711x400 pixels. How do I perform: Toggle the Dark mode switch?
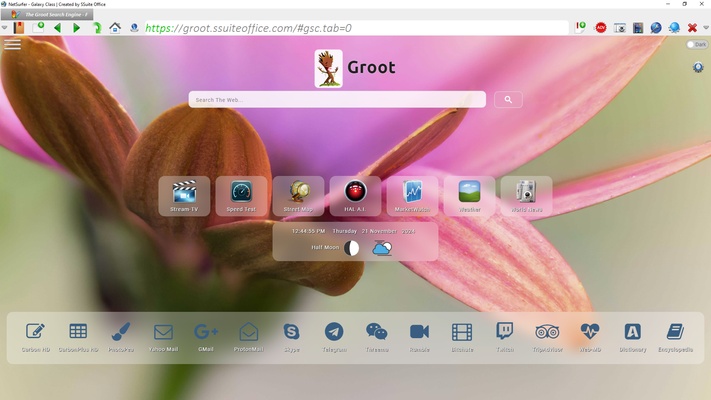pyautogui.click(x=697, y=44)
